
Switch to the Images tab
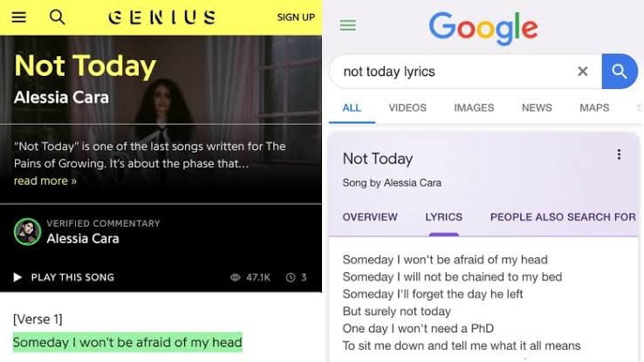[474, 108]
